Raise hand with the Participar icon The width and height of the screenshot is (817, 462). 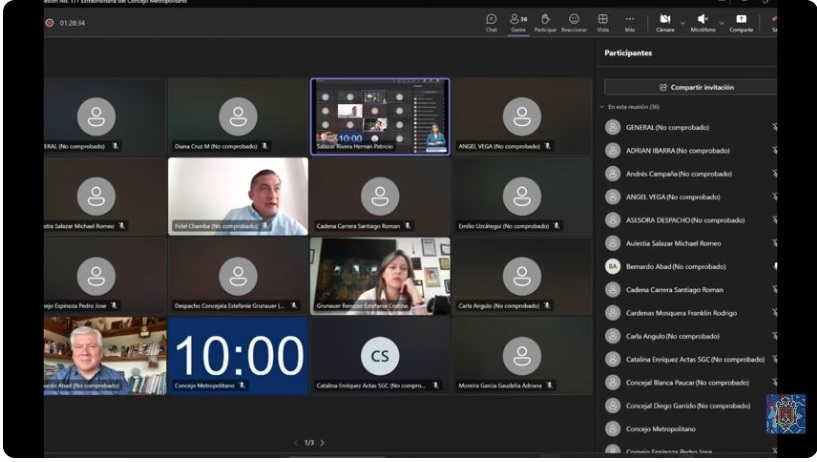click(x=545, y=21)
